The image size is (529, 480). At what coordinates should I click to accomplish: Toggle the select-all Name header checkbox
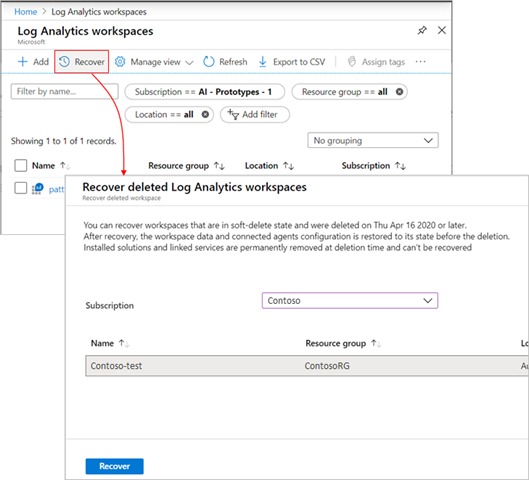(x=21, y=166)
